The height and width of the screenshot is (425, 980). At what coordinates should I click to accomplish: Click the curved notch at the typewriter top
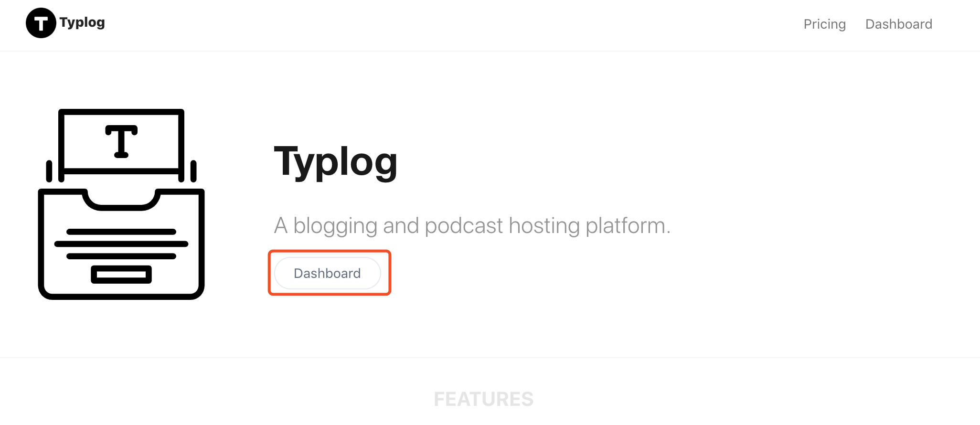[121, 200]
